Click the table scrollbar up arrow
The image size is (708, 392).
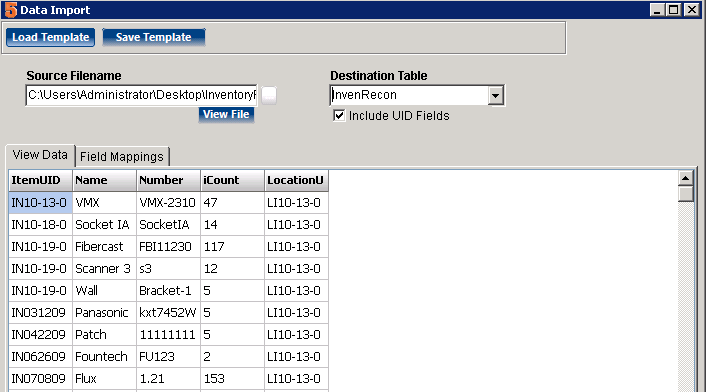coord(685,178)
